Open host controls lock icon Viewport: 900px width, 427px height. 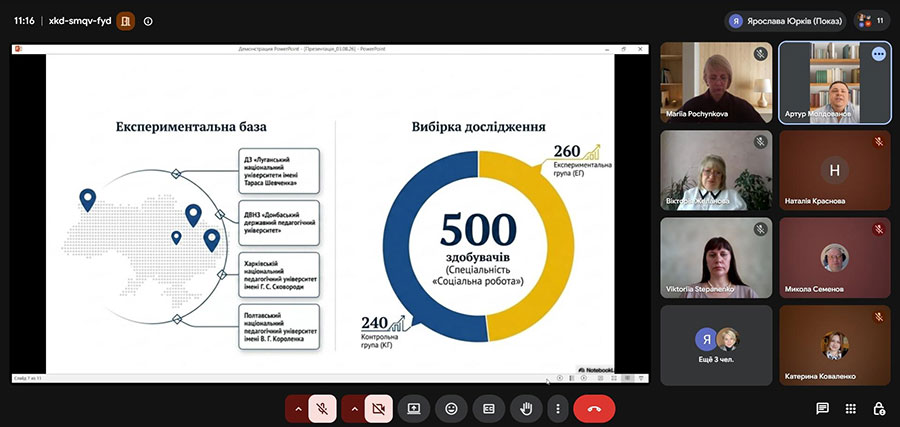(878, 409)
